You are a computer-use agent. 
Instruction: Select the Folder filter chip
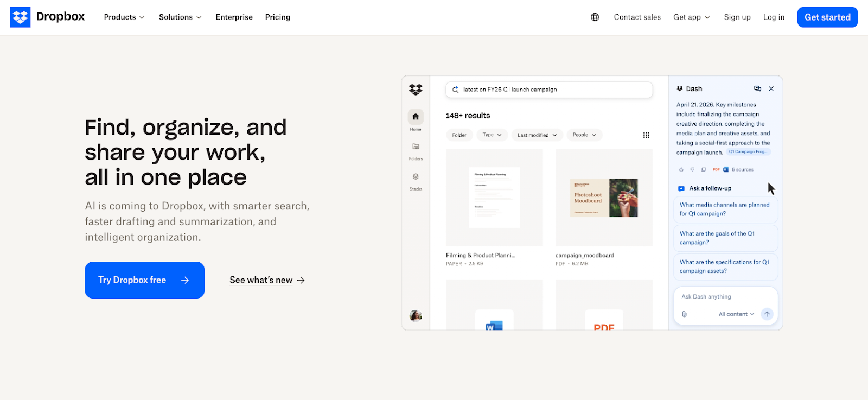[x=459, y=135]
